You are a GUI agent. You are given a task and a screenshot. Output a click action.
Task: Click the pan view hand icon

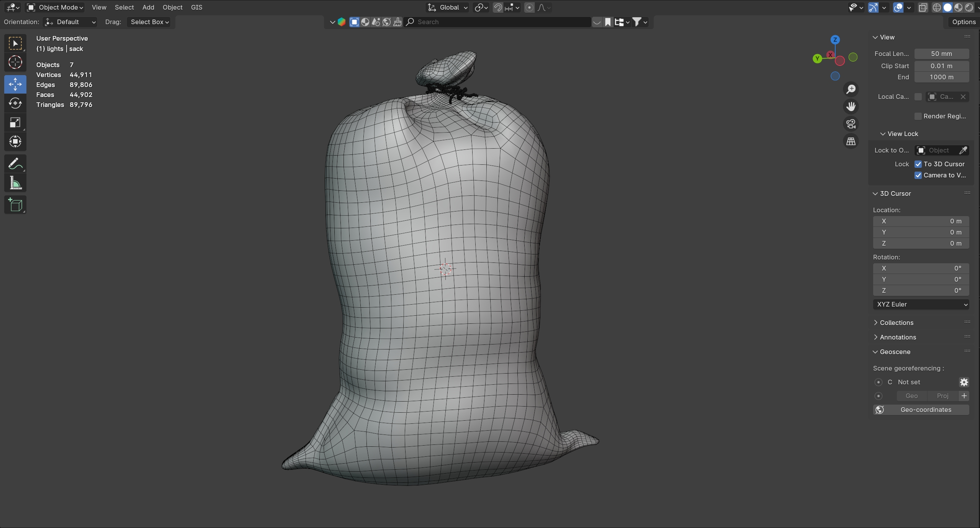[851, 107]
